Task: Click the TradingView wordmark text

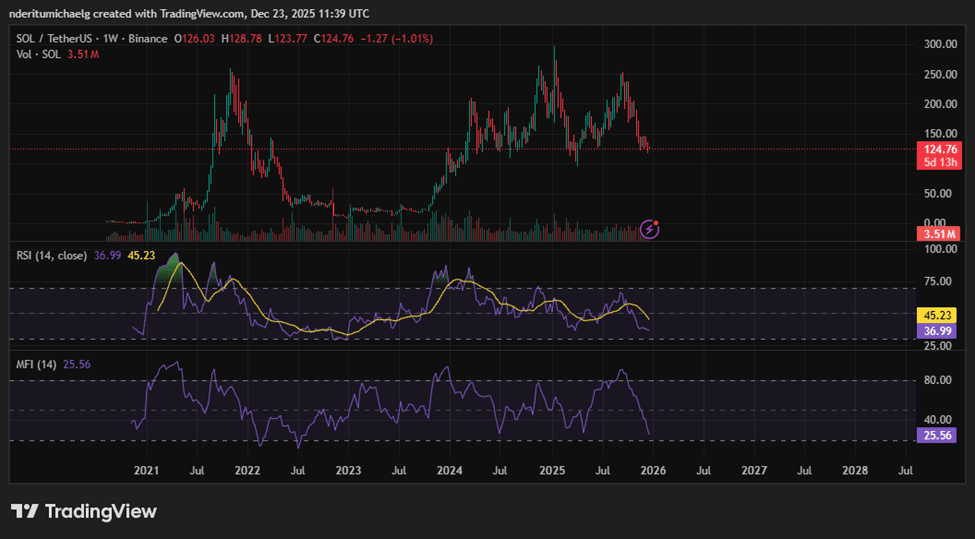Action: (101, 512)
